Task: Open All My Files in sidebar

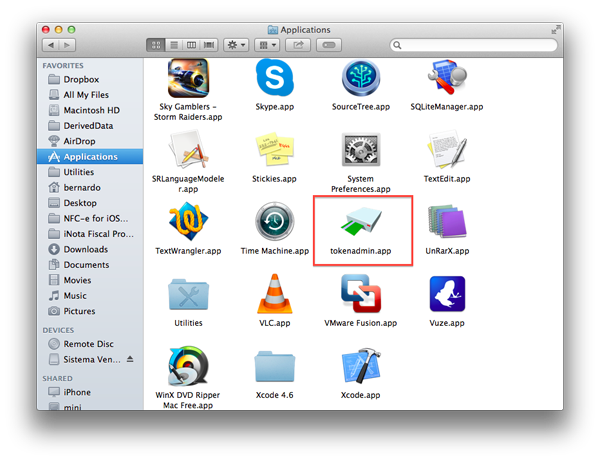Action: 90,94
